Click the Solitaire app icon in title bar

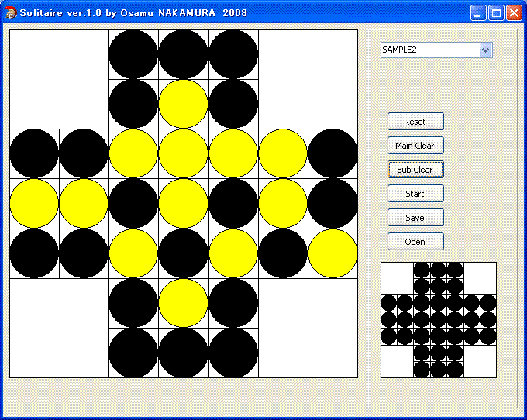pos(11,12)
